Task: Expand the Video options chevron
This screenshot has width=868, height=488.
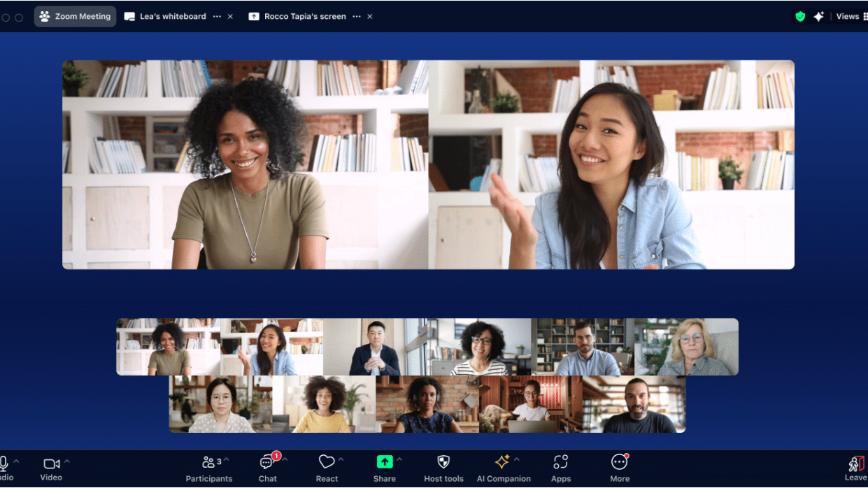Action: coord(67,461)
